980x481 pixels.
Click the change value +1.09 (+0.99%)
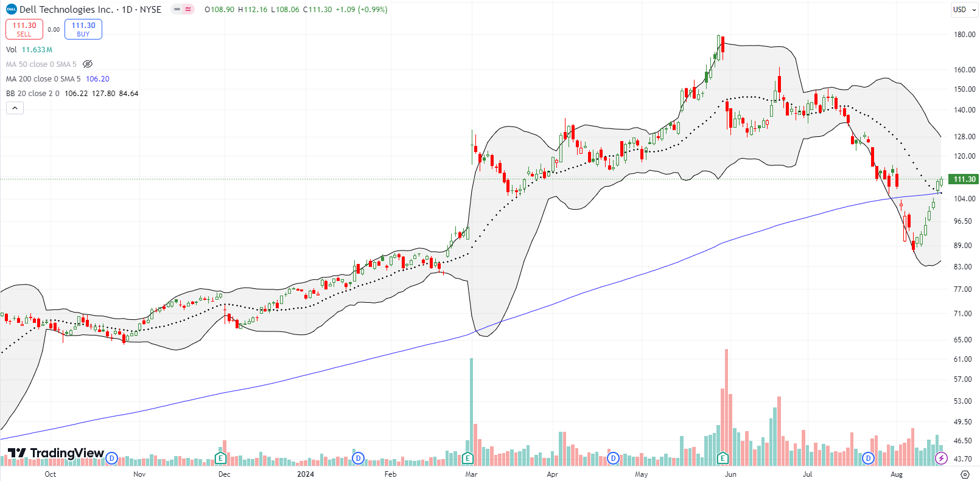362,9
